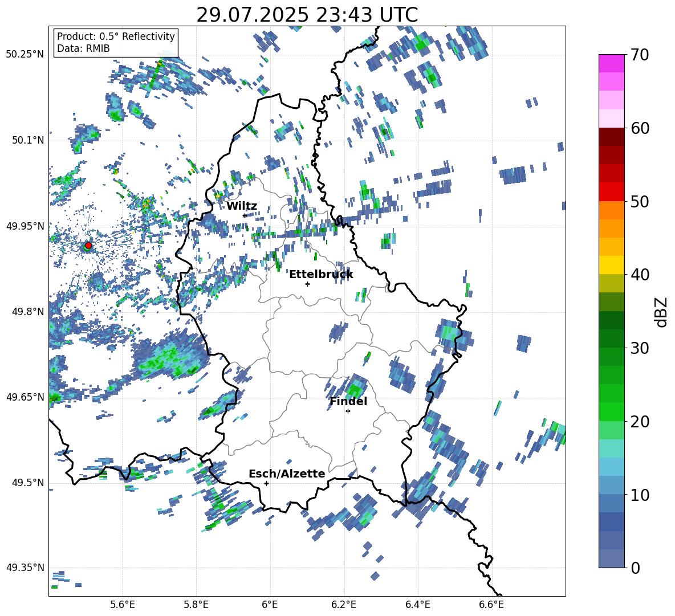Click the 5.8°E longitude label
This screenshot has width=675, height=616.
pos(196,605)
